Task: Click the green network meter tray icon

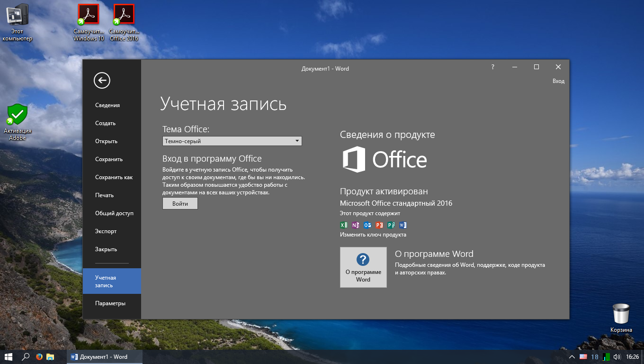Action: 606,357
